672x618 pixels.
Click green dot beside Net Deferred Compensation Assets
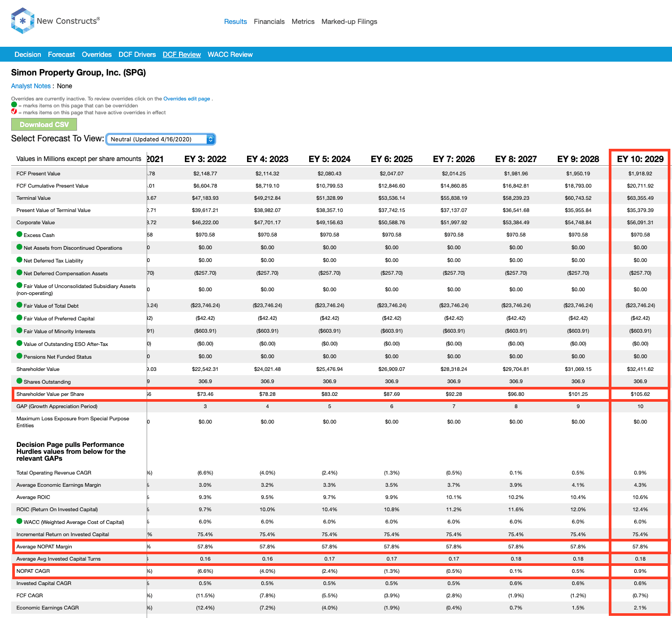(x=19, y=273)
